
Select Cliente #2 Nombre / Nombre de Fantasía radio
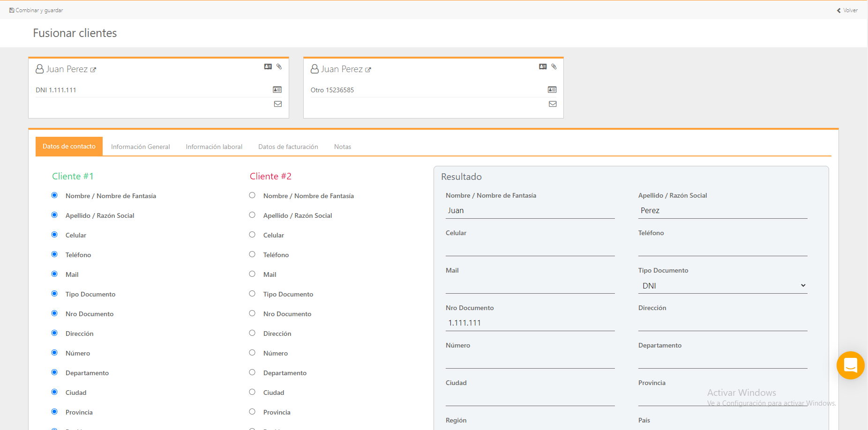click(252, 195)
